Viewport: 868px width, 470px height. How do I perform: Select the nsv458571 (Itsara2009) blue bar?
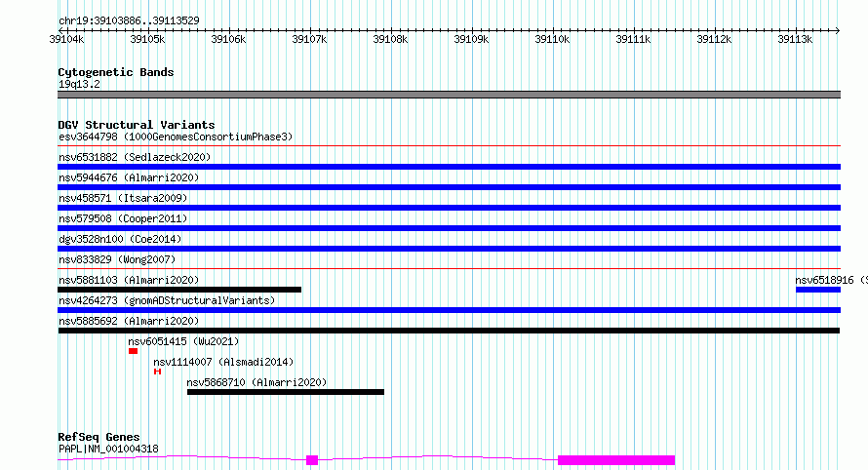tap(449, 208)
